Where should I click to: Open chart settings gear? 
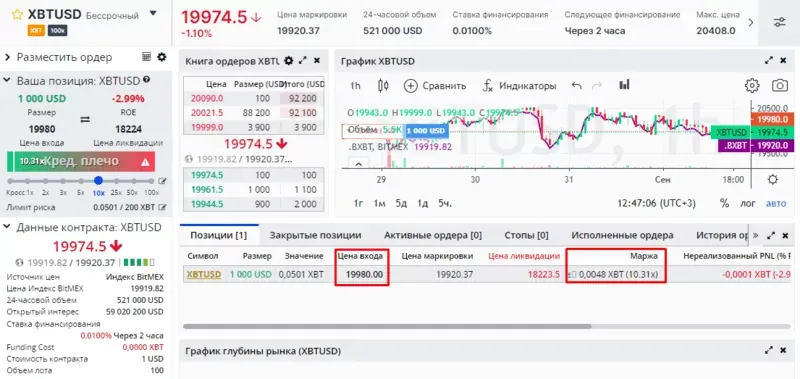pos(752,86)
